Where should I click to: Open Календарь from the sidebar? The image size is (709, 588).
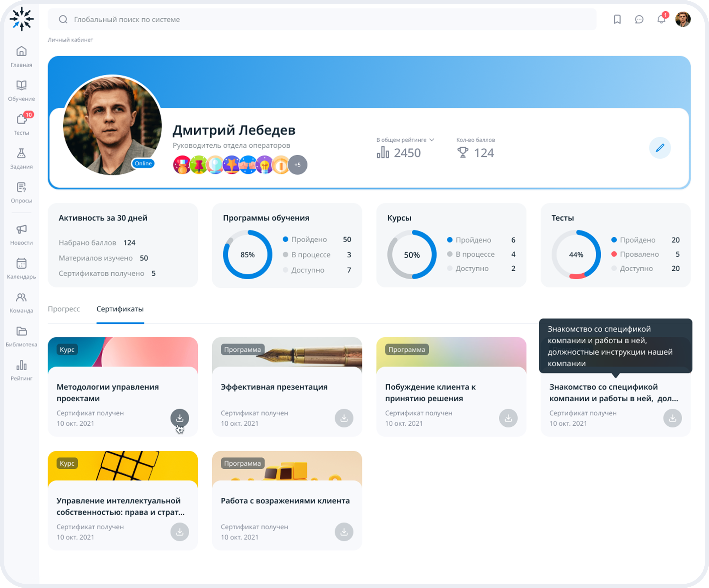click(21, 268)
